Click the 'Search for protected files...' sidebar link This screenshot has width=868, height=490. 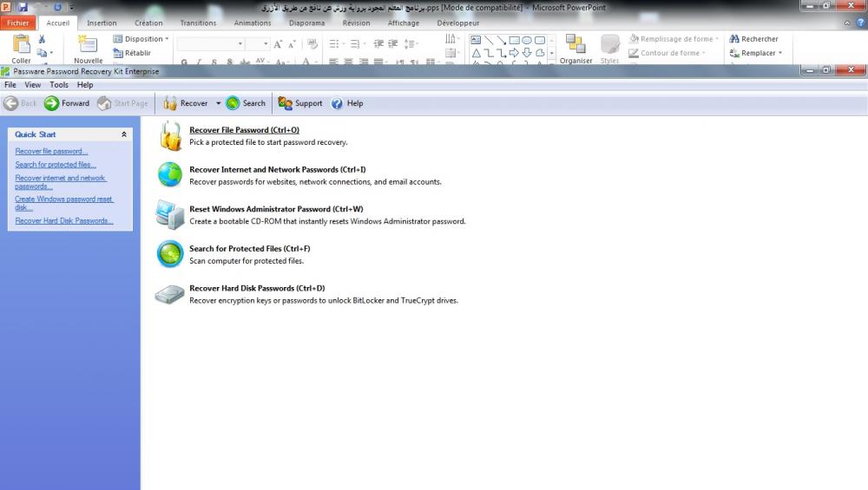[56, 165]
